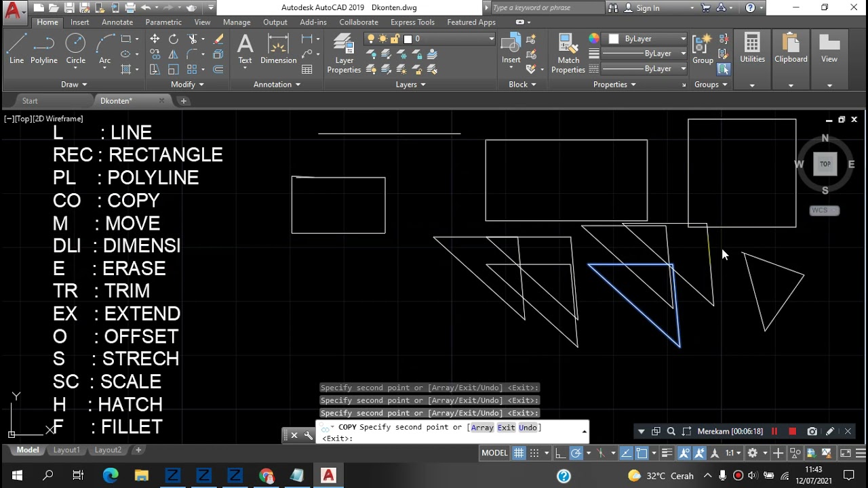Toggle Object Snap Tracking in status bar

(x=626, y=453)
